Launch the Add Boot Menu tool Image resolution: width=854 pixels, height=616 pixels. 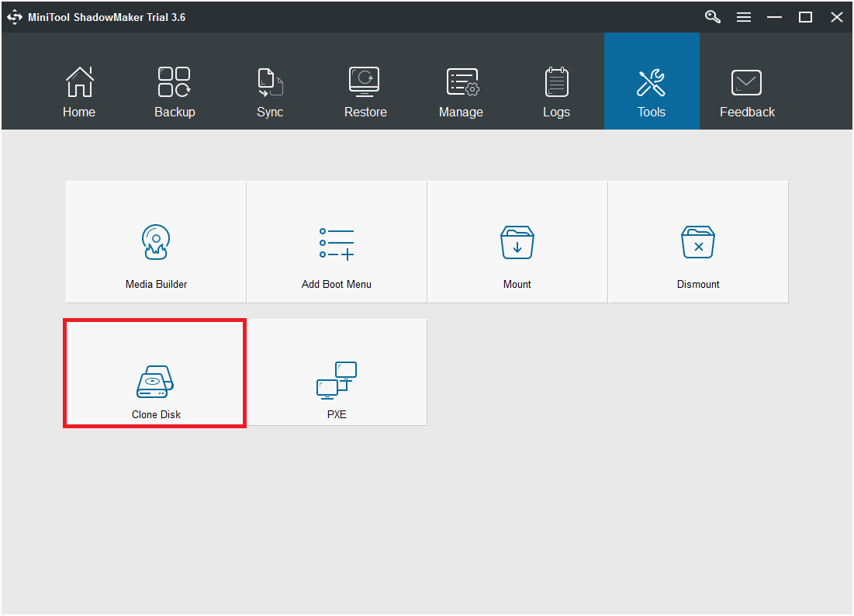tap(337, 242)
